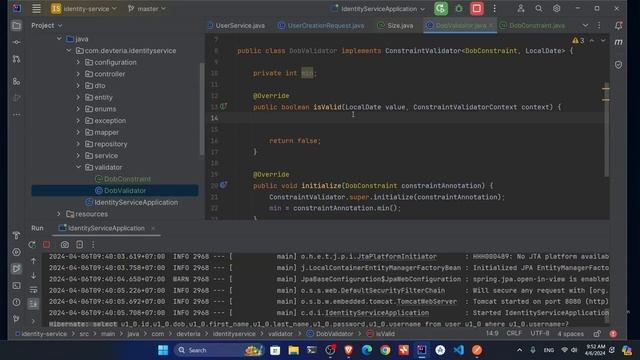The image size is (640, 360).
Task: Open the main hamburger menu
Action: point(36,9)
